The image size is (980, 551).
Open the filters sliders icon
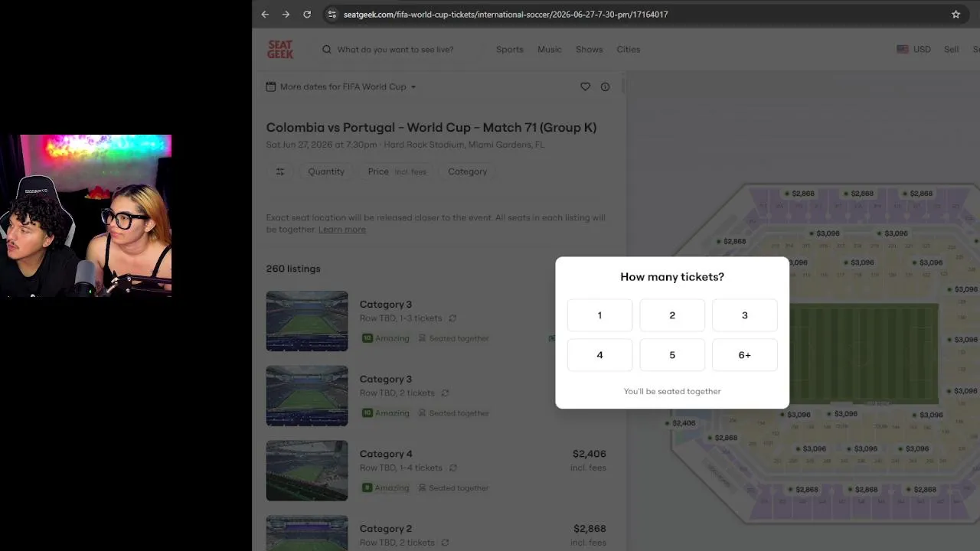click(280, 171)
